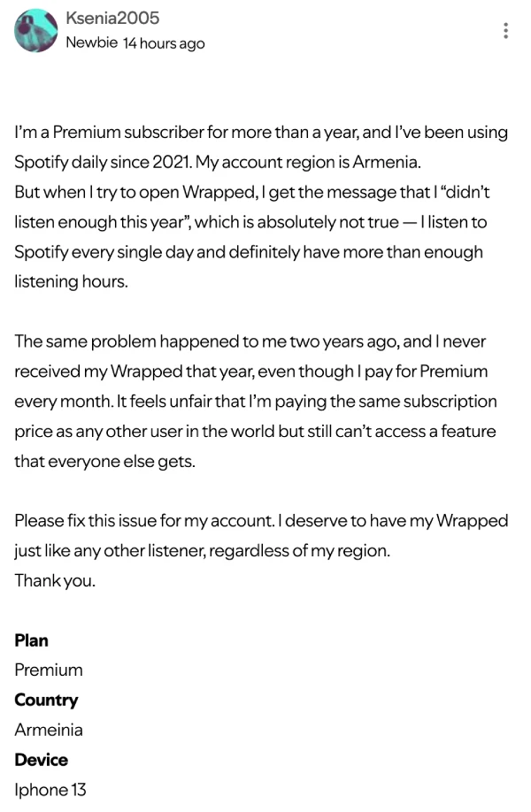Click the "Thank you." closing line
Screen dimensions: 531x812
[55, 580]
